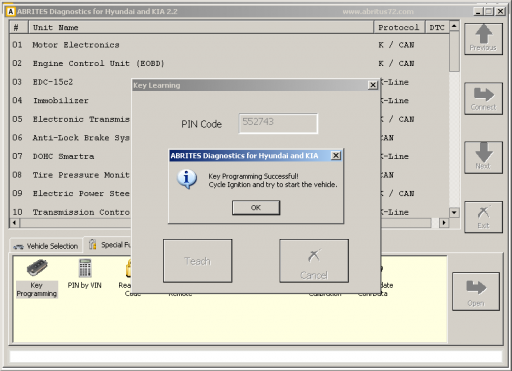512x371 pixels.
Task: Click the Protocol column header
Action: 399,27
